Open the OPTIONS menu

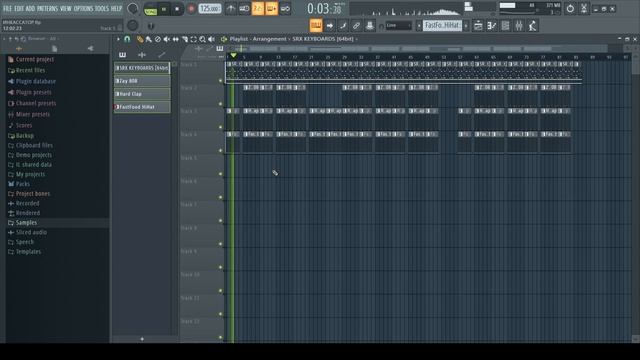point(83,9)
